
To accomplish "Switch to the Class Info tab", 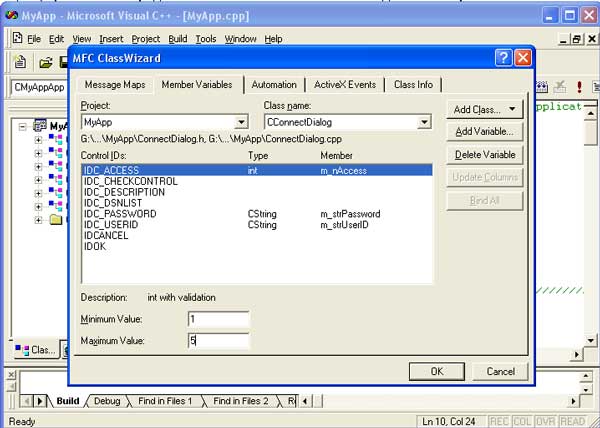I will 413,85.
